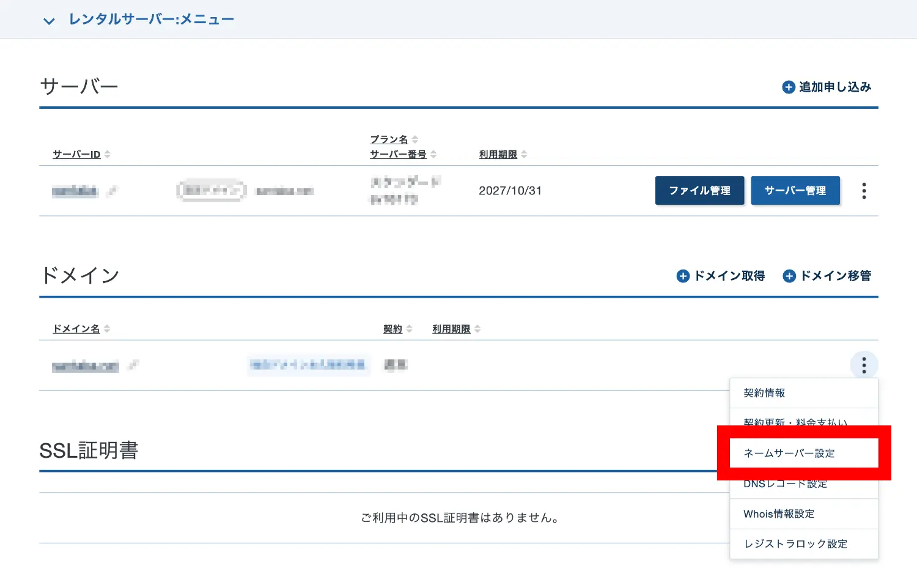This screenshot has width=917, height=588.
Task: Toggle sorting on the ドメイン名 column
Action: coord(107,328)
